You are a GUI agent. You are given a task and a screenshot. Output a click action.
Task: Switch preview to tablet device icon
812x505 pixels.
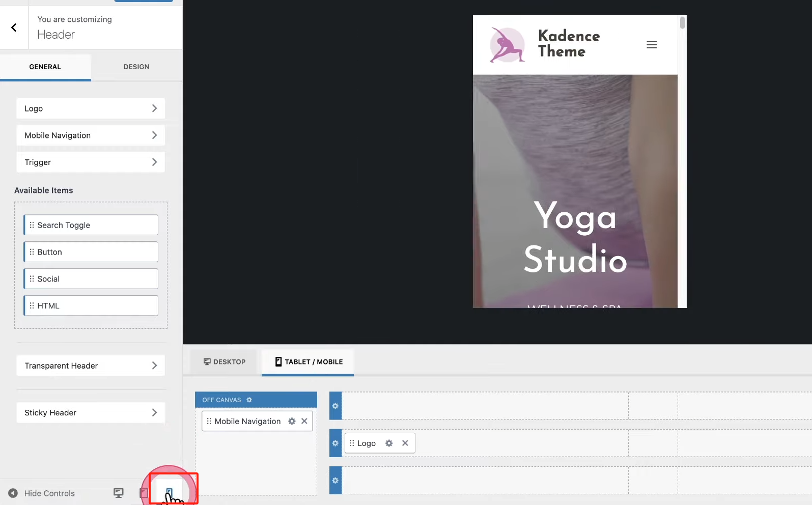[144, 493]
